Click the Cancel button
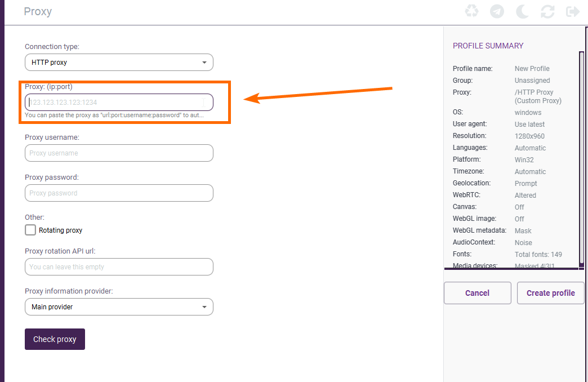 pos(477,293)
